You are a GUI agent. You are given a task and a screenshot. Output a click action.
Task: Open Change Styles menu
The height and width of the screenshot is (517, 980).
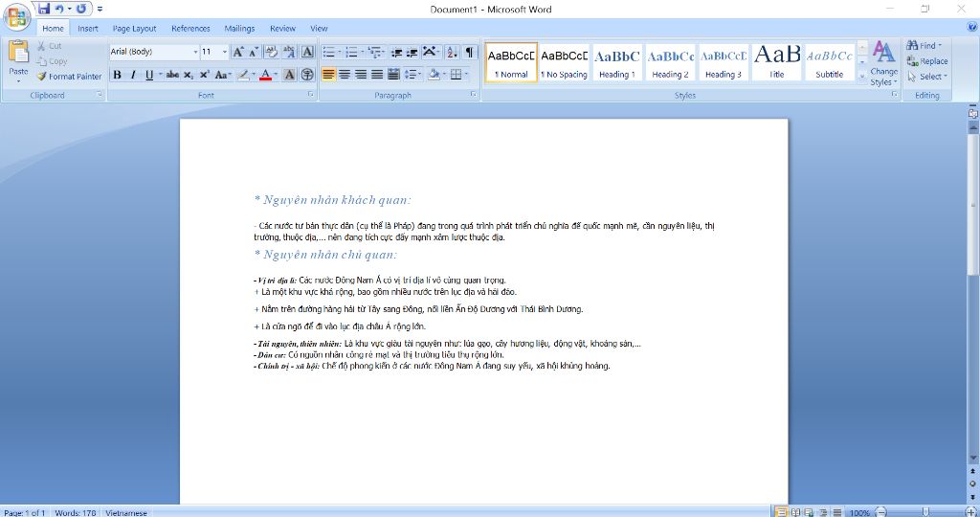(x=883, y=64)
